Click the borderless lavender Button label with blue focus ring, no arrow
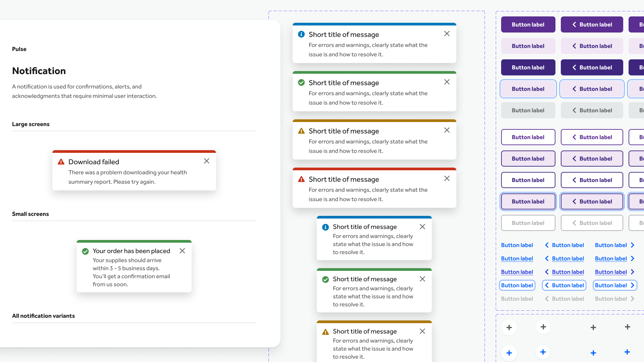644x362 pixels. point(528,89)
